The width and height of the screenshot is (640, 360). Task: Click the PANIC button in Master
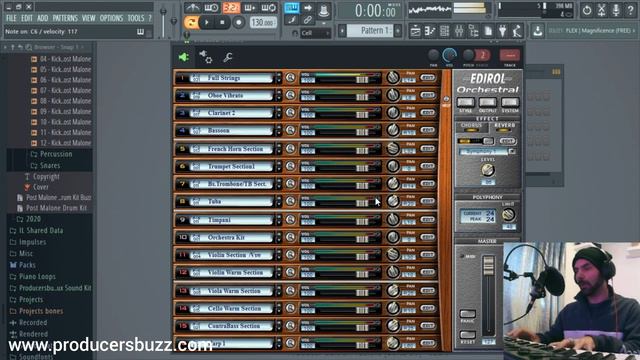click(x=467, y=314)
